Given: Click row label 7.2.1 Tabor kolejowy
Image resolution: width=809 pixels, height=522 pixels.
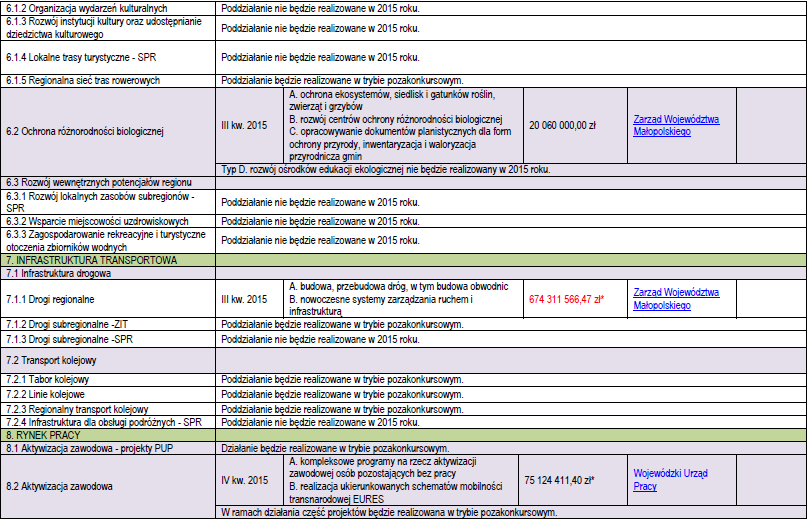Looking at the screenshot, I should [47, 379].
